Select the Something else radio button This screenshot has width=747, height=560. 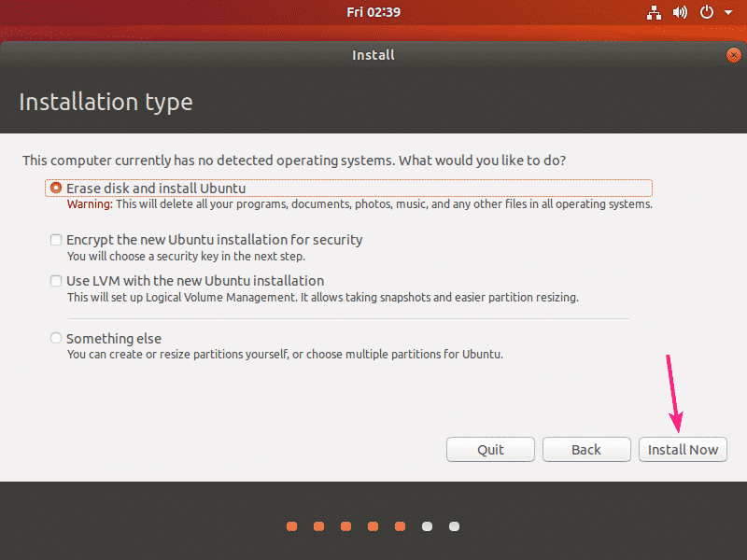coord(55,338)
